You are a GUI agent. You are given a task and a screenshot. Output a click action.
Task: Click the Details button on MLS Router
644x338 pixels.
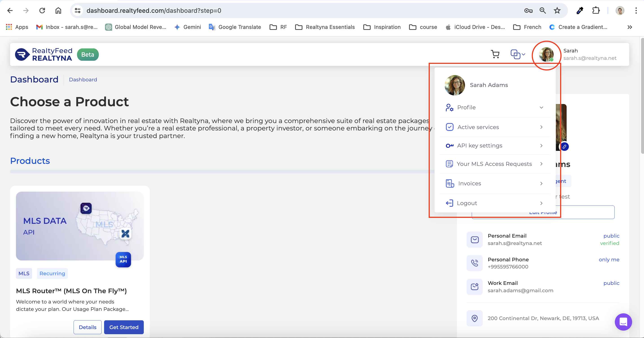[87, 327]
